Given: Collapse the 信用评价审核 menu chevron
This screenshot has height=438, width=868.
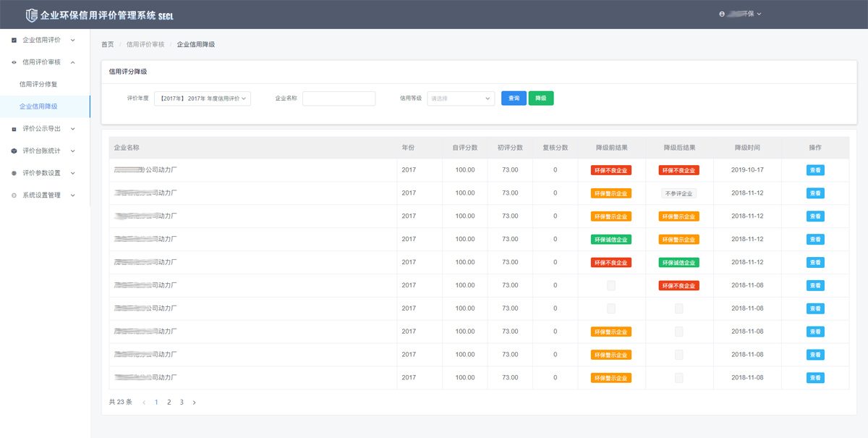Looking at the screenshot, I should tap(73, 62).
